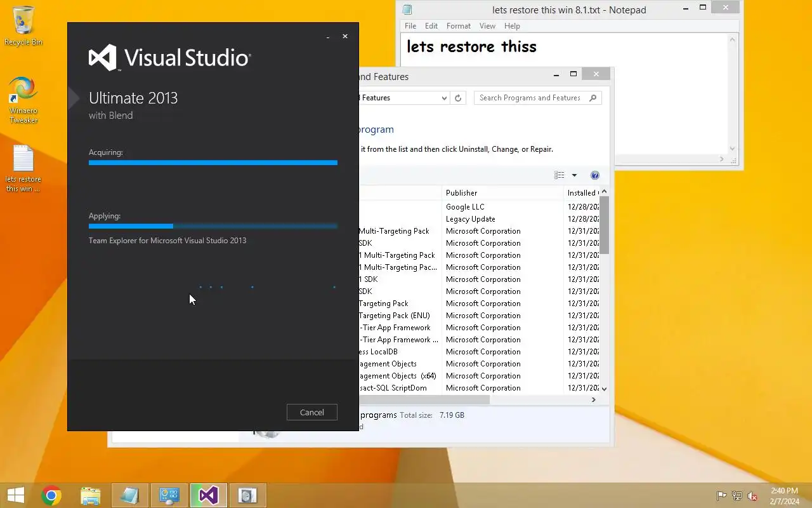Select the 'lets restore this win' text file icon
Screen dimensions: 812x508
(23, 169)
